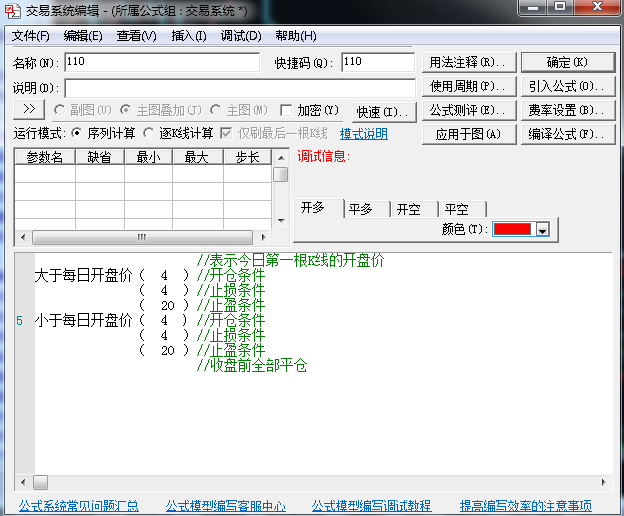624x516 pixels.
Task: Click the 参数名 column header
Action: [45, 157]
